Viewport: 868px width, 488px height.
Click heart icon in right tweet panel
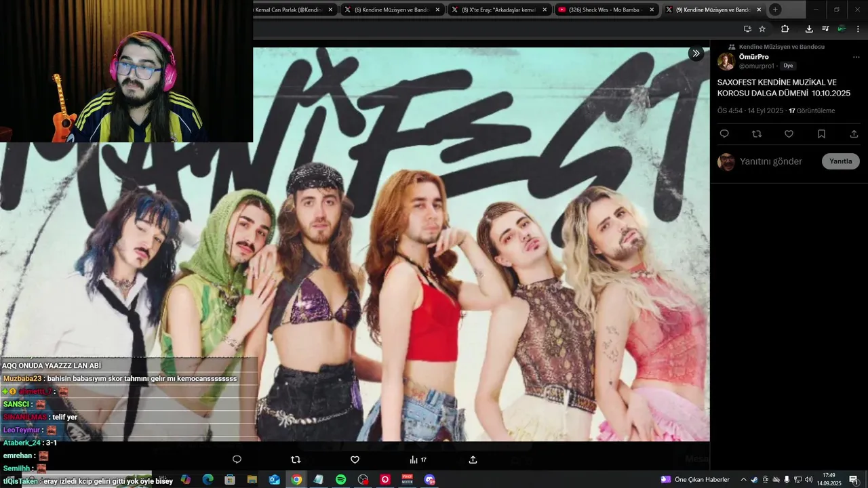[x=789, y=134]
